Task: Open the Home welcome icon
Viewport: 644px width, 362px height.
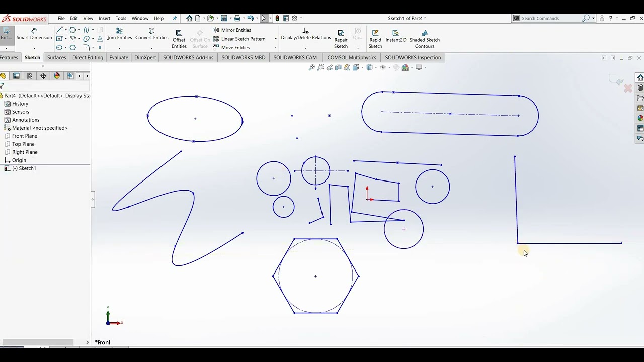Action: click(x=189, y=18)
